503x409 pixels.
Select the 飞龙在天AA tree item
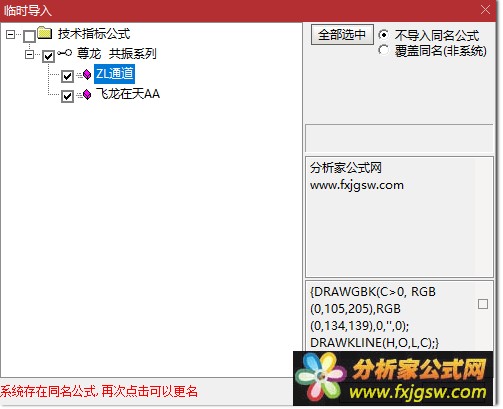[x=128, y=94]
